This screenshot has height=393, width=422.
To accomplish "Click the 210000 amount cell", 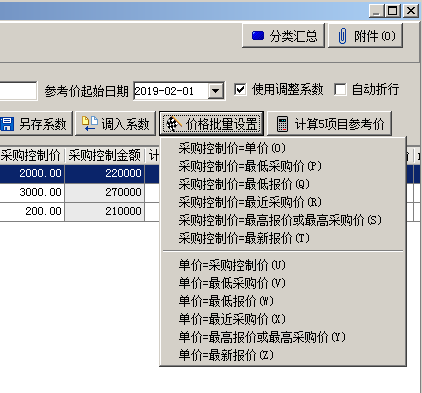I will (105, 211).
